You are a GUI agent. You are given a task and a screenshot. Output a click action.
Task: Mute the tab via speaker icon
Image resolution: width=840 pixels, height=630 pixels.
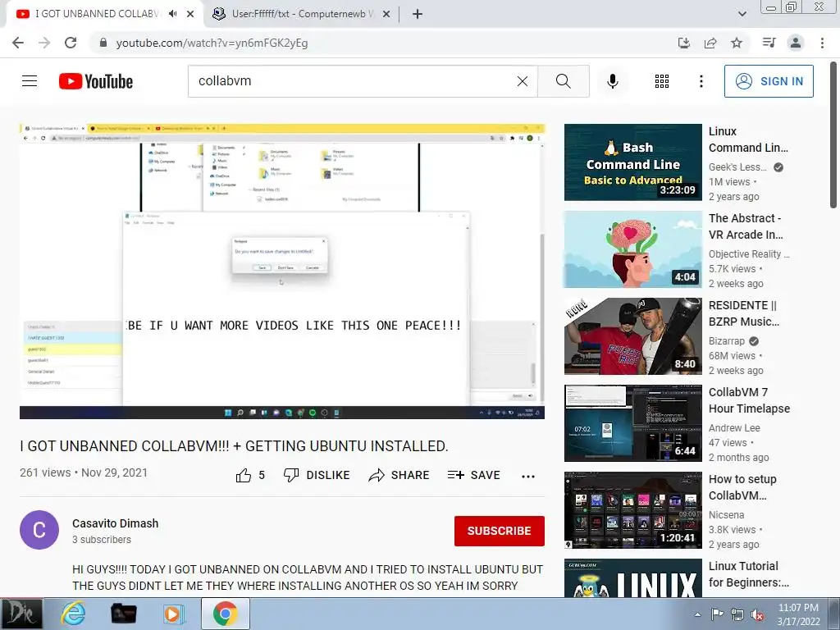point(172,14)
